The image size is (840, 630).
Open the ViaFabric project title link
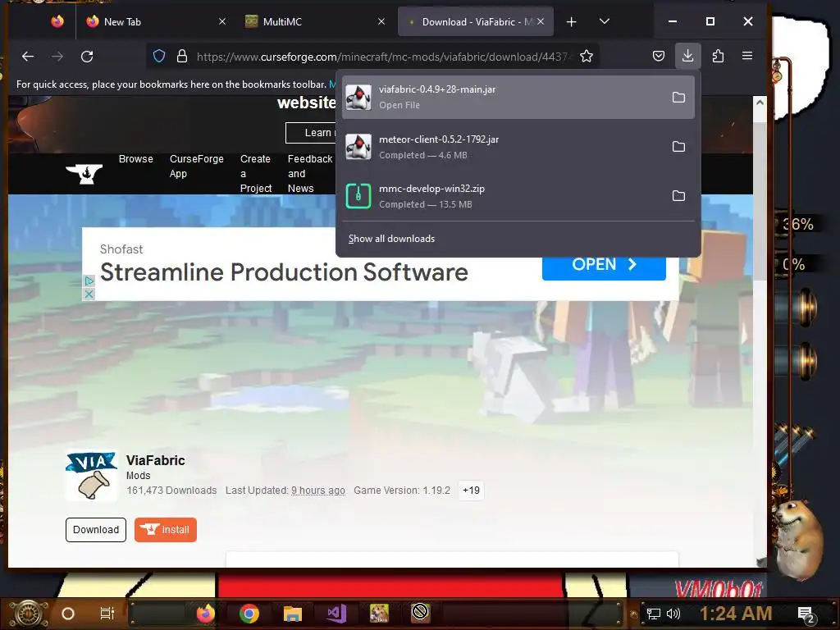(156, 460)
